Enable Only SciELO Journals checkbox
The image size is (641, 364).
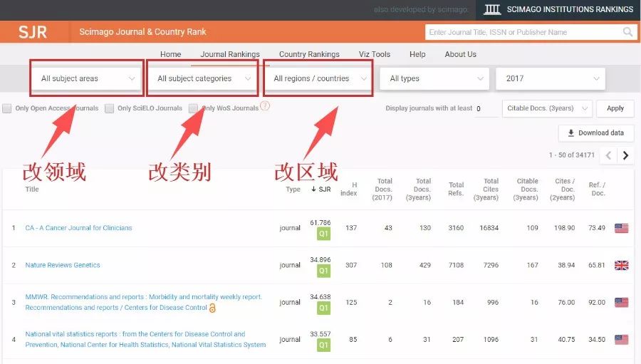pos(109,108)
